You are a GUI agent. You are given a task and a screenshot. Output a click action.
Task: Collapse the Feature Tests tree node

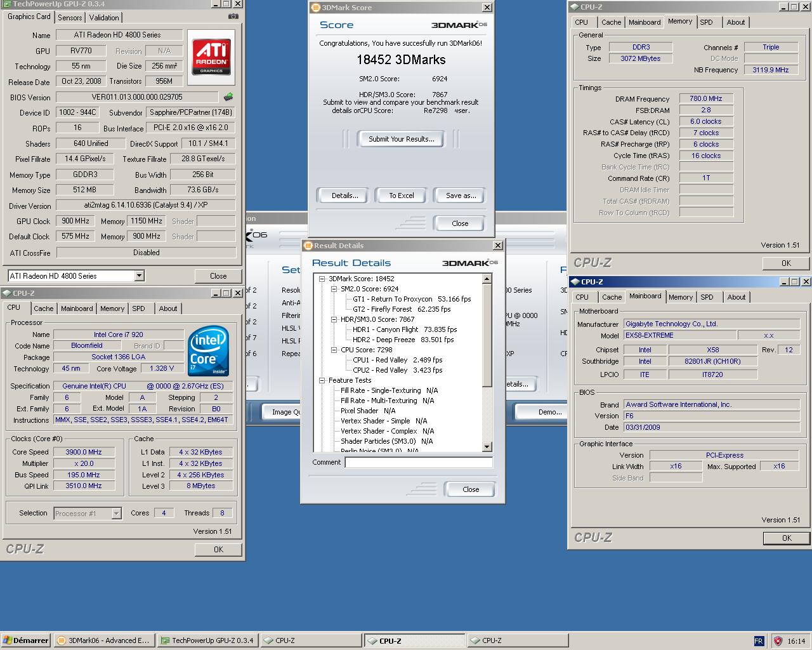click(x=322, y=380)
